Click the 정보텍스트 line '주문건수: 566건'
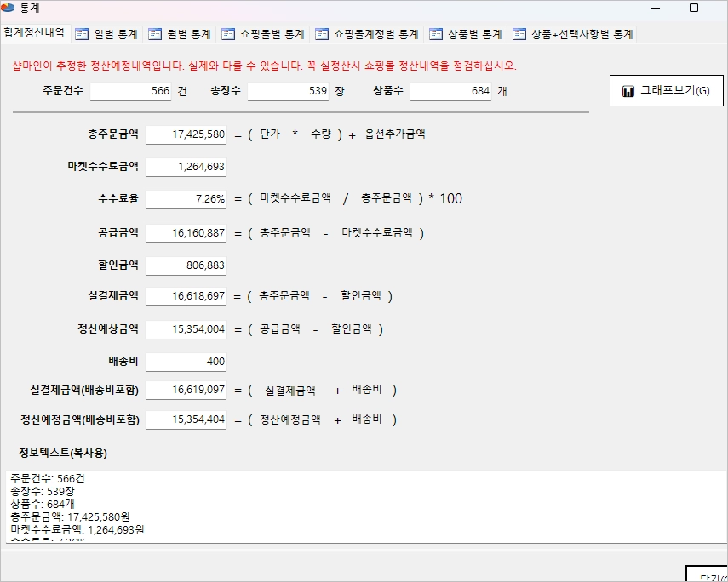The image size is (728, 582). coord(48,478)
